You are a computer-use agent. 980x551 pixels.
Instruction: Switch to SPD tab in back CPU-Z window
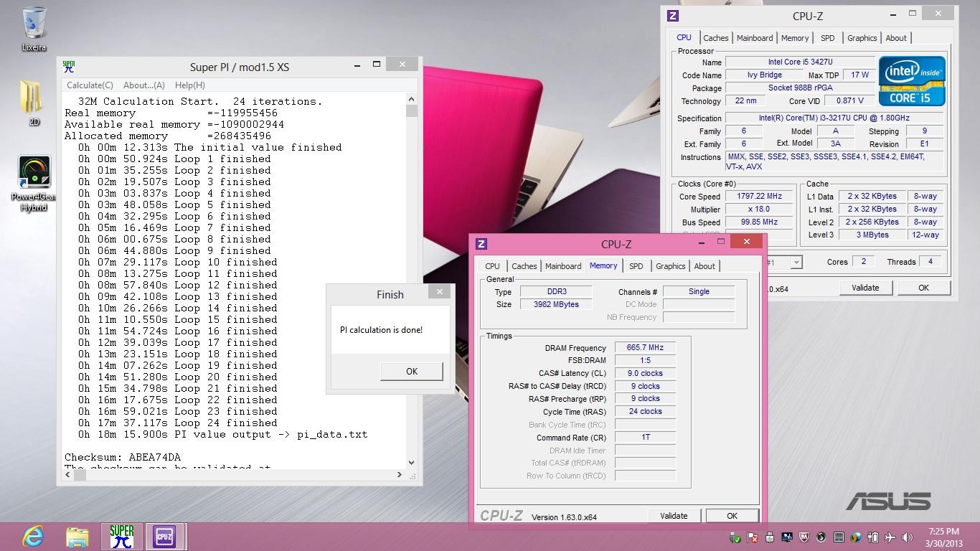click(x=828, y=38)
